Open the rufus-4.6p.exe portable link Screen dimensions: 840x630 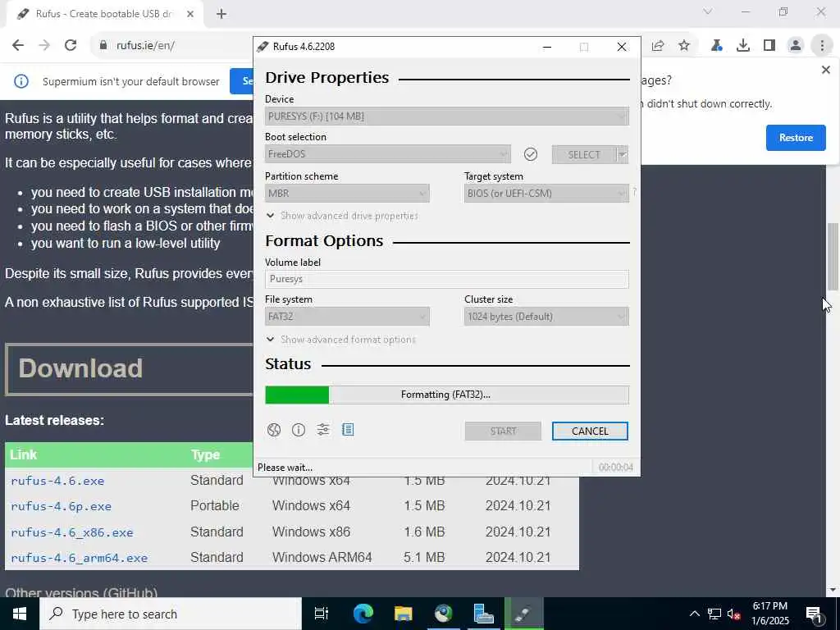(61, 506)
